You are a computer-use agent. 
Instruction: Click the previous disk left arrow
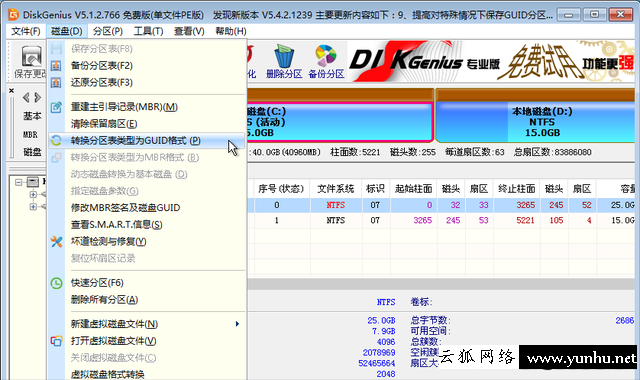26,98
